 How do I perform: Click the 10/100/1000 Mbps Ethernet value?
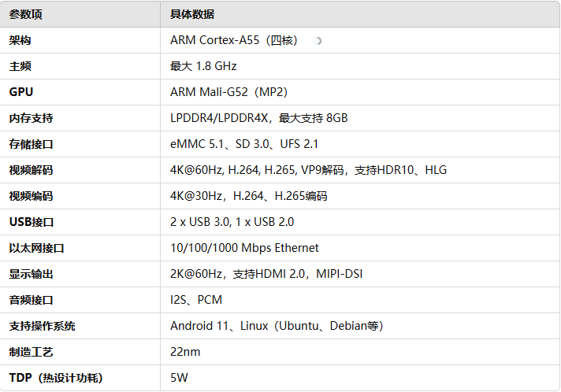pyautogui.click(x=244, y=248)
